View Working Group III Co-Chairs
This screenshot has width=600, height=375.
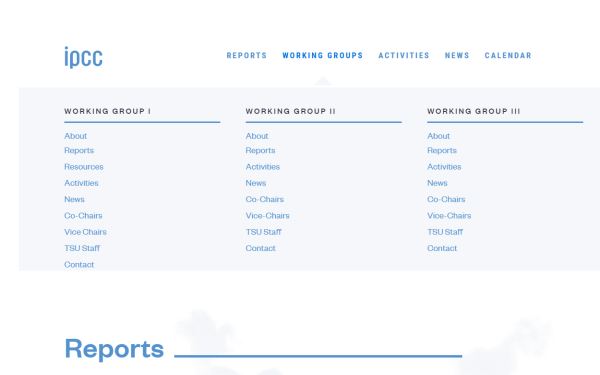(446, 199)
